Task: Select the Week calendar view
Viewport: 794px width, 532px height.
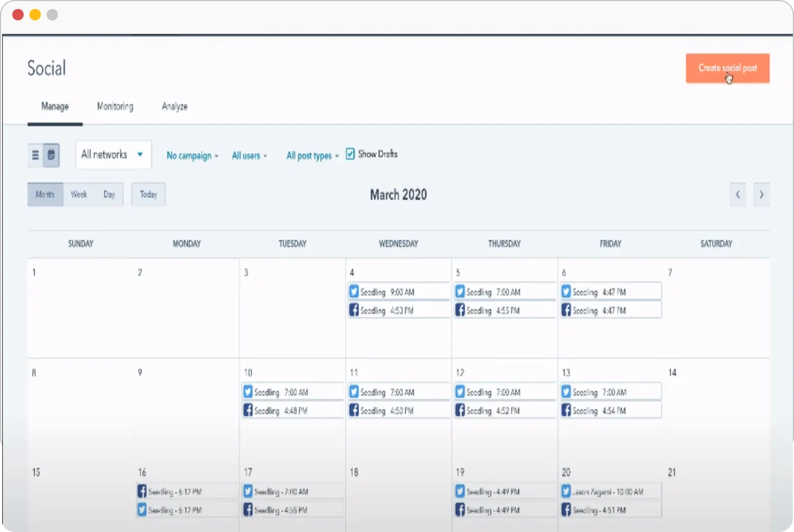Action: click(x=79, y=195)
